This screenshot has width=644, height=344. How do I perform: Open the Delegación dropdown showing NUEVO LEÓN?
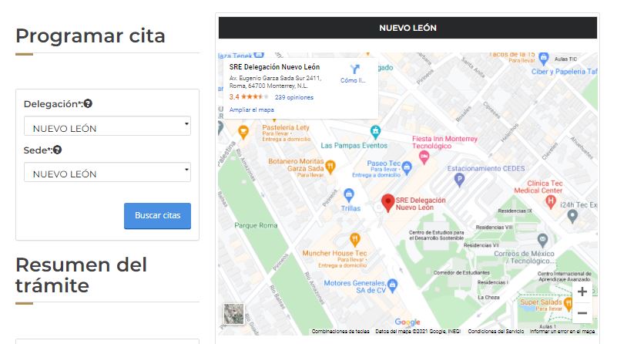[x=107, y=126]
